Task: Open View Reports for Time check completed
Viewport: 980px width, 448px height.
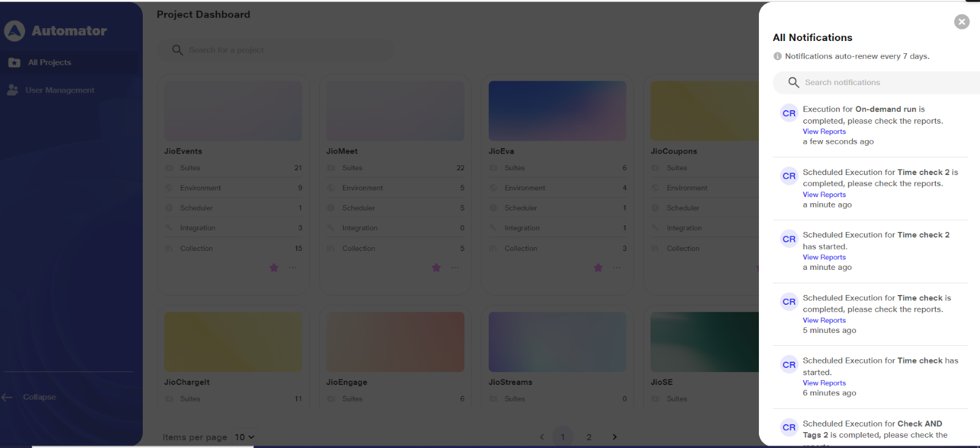Action: click(x=824, y=320)
